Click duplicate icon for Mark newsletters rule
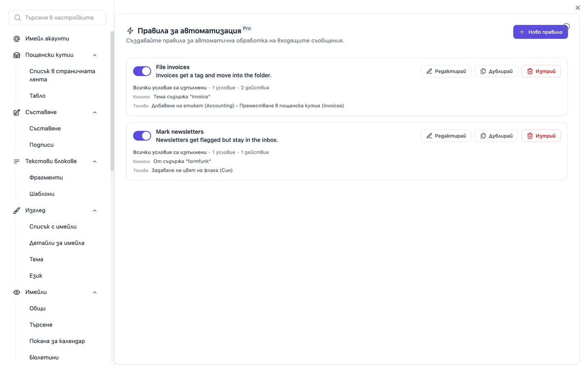This screenshot has width=588, height=368. pyautogui.click(x=483, y=136)
